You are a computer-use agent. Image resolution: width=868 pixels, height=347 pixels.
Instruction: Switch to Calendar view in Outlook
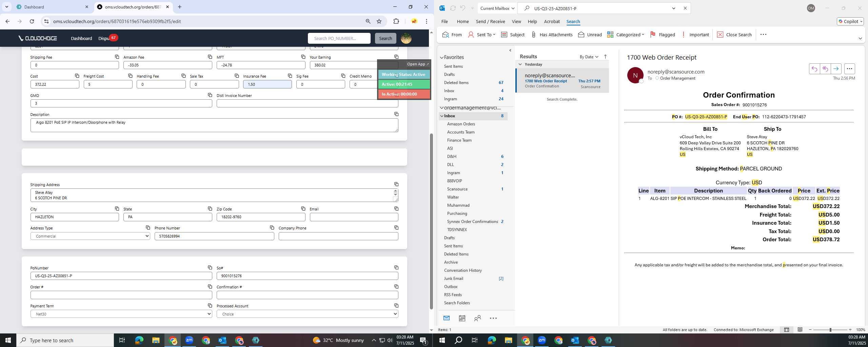point(462,318)
